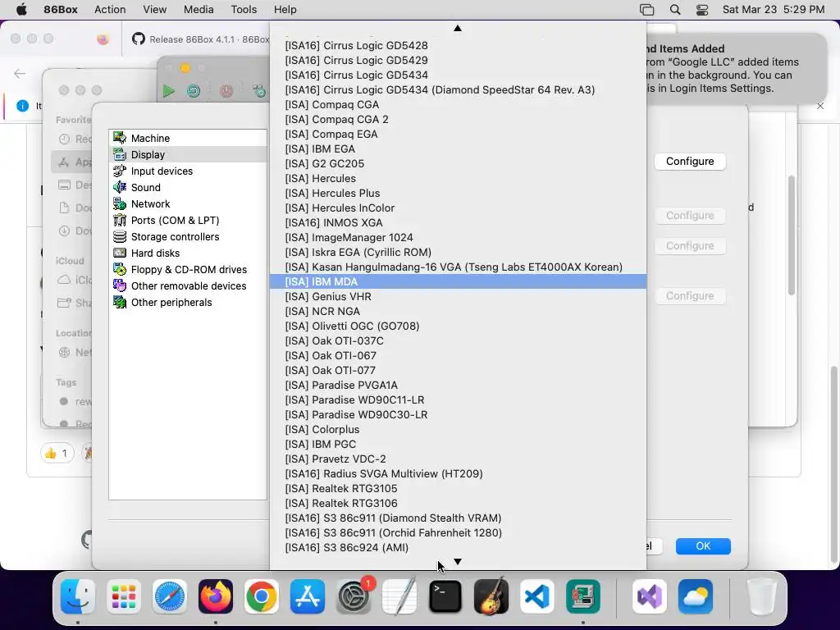Open Sound settings category

tap(188, 188)
